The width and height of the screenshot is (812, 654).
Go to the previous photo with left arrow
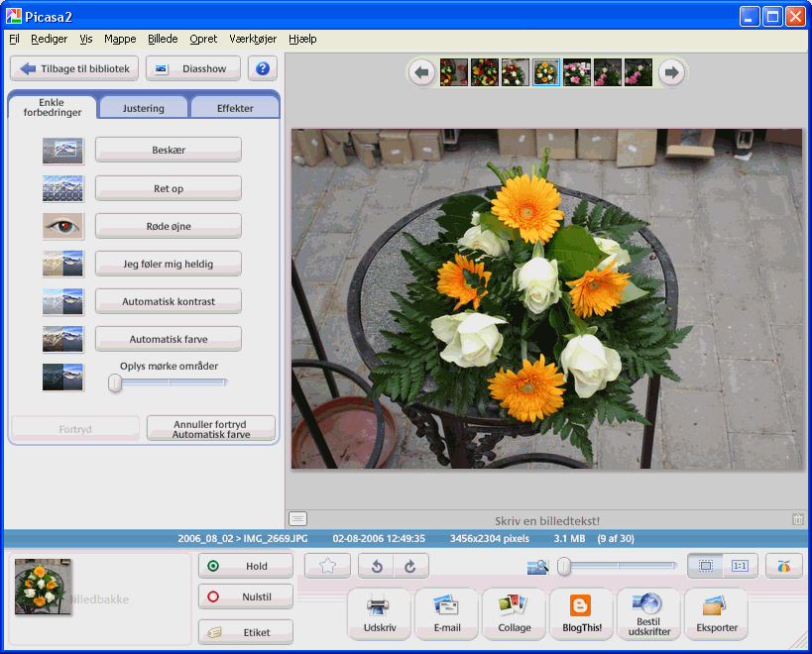pyautogui.click(x=421, y=72)
